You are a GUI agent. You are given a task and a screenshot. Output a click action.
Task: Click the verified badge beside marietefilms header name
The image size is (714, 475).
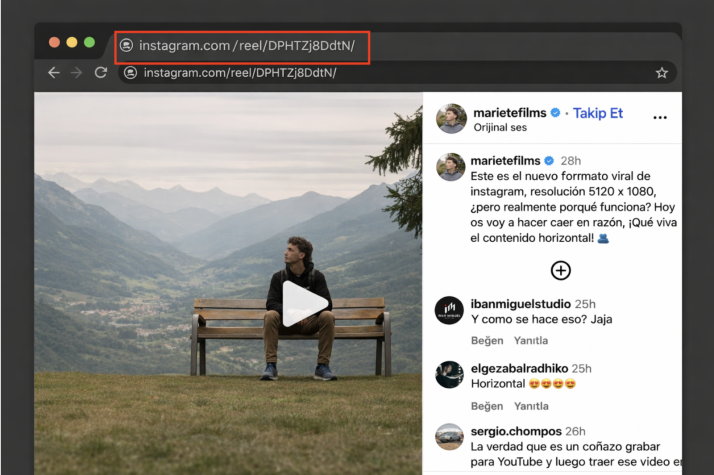click(x=555, y=112)
